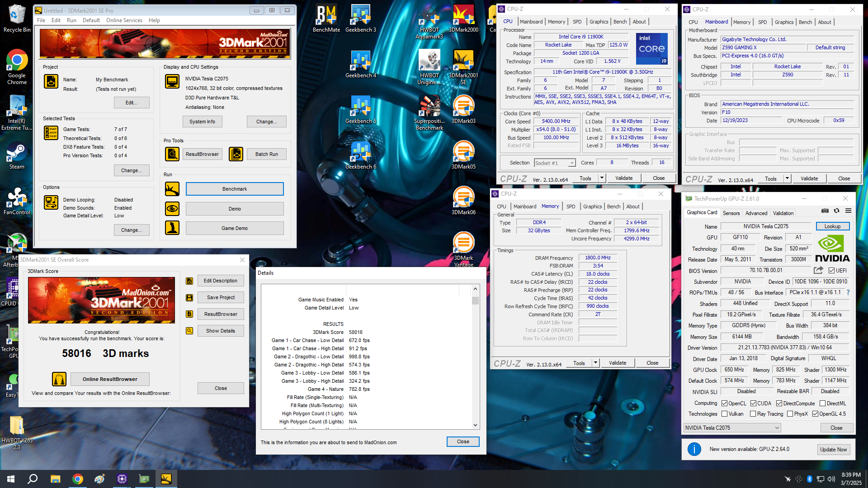This screenshot has height=488, width=868.
Task: Click Lookup button in GPU-Z
Action: click(832, 226)
